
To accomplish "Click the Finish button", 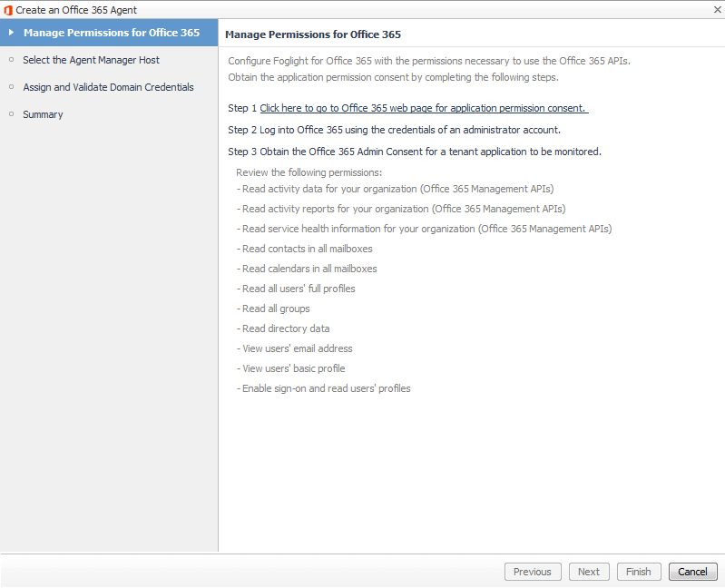I will pos(638,572).
